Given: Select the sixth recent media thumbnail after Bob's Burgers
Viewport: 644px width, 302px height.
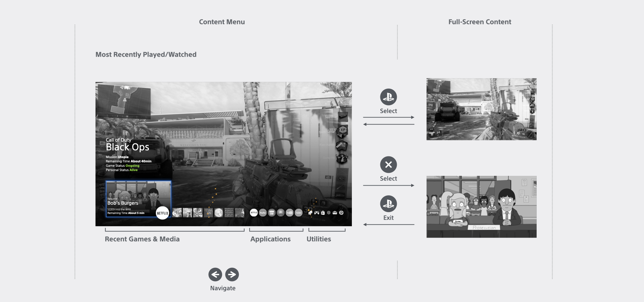Looking at the screenshot, I should [x=229, y=213].
